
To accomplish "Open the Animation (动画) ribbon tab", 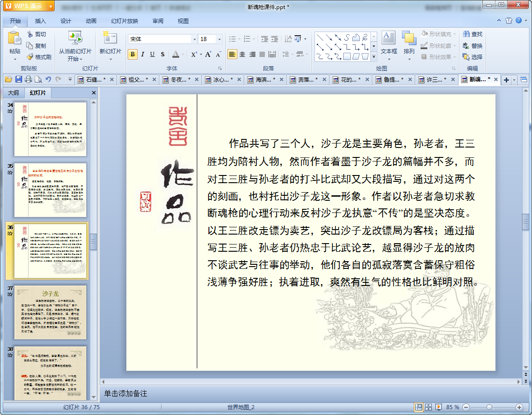I will [x=91, y=21].
